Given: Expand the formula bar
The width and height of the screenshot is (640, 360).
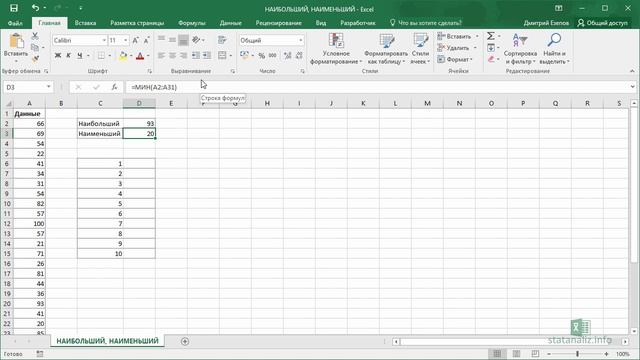Looking at the screenshot, I should pos(632,87).
